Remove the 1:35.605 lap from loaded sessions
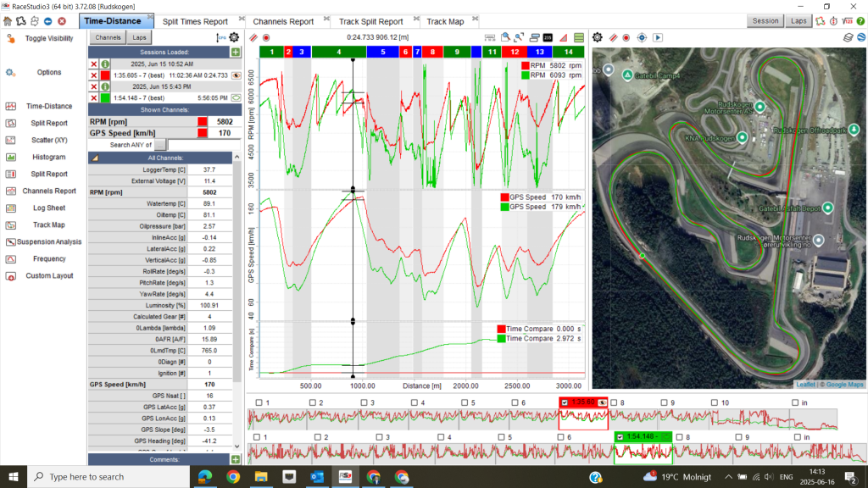Viewport: 868px width, 488px height. tap(93, 75)
